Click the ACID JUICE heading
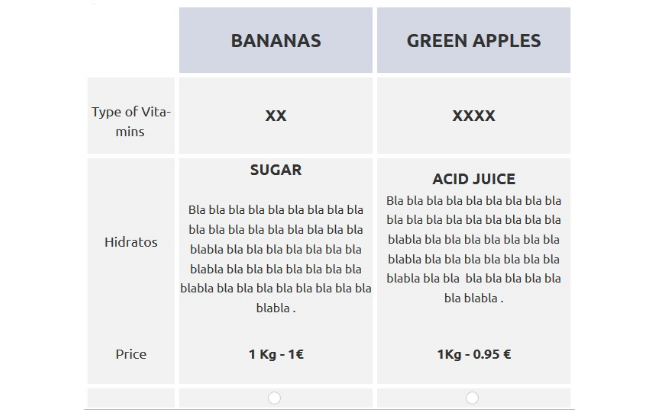Image resolution: width=661 pixels, height=420 pixels. click(473, 179)
